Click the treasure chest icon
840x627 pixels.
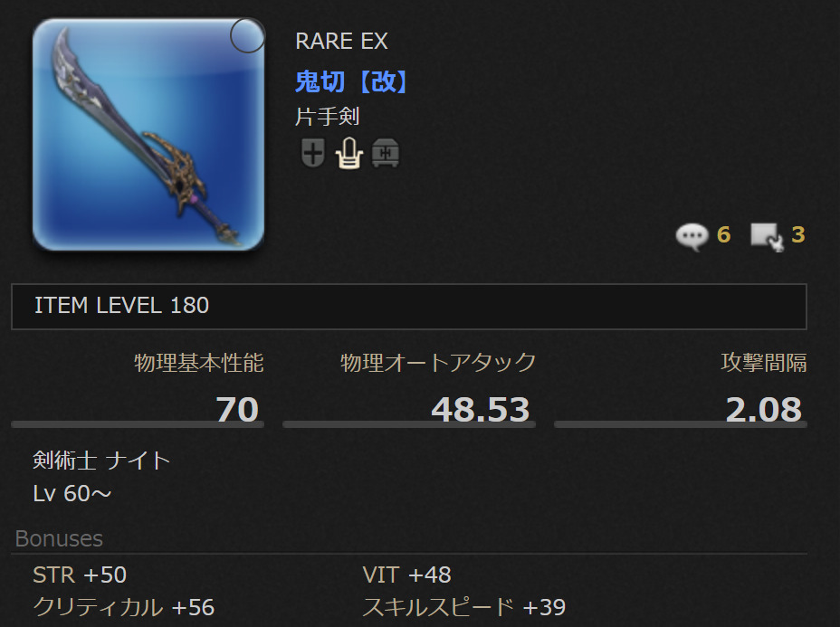coord(386,153)
